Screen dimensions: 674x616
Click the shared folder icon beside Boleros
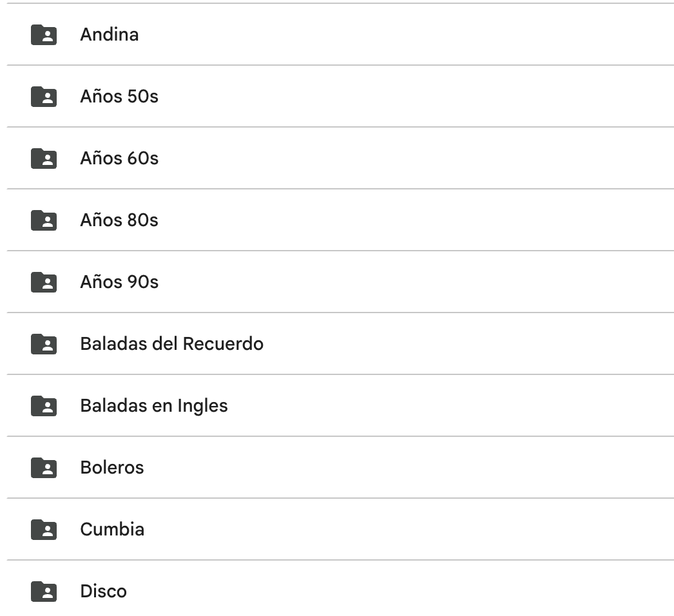tap(43, 467)
